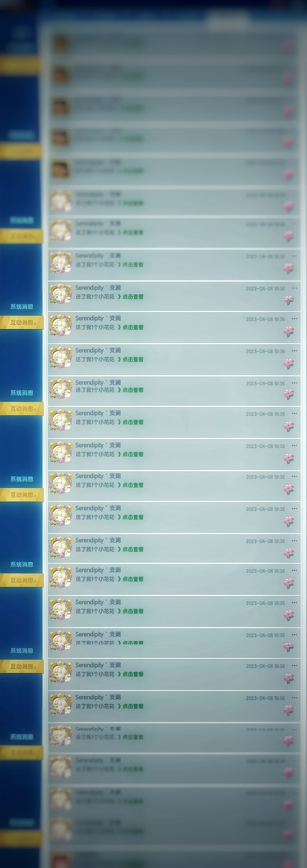The width and height of the screenshot is (307, 868).
Task: Click the Serendipity 支澜 name on the last sharp row
Action: coord(98,697)
